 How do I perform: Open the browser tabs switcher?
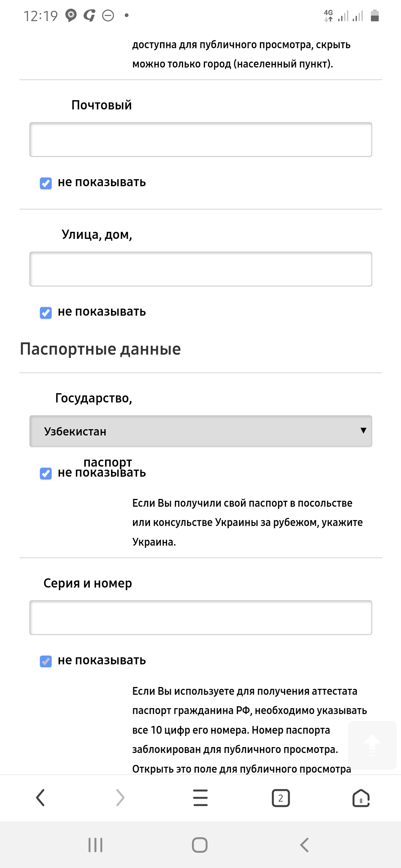[281, 798]
